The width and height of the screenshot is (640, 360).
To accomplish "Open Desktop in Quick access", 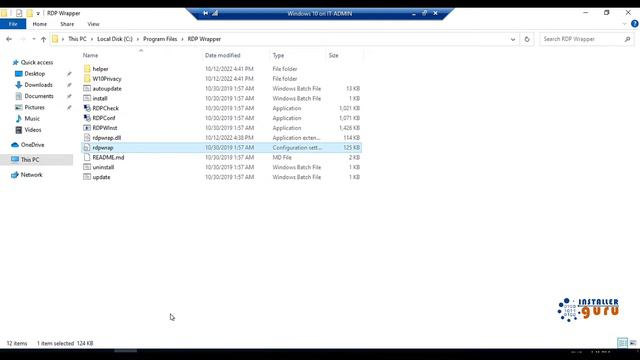I will point(35,73).
